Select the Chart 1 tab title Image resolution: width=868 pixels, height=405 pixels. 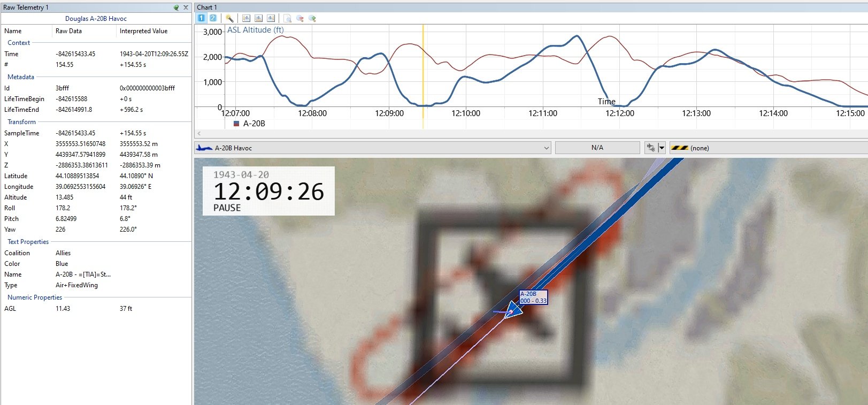tap(207, 7)
